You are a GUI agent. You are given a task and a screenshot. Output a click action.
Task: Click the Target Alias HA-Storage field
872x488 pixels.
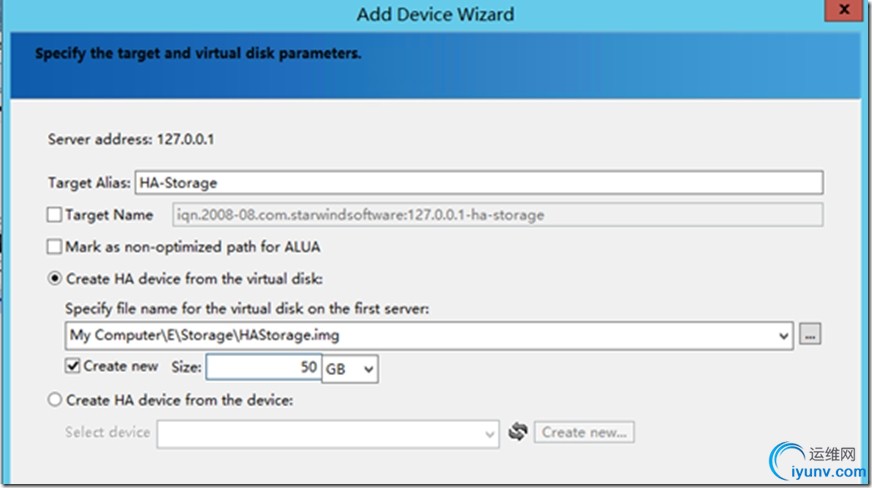pos(479,182)
